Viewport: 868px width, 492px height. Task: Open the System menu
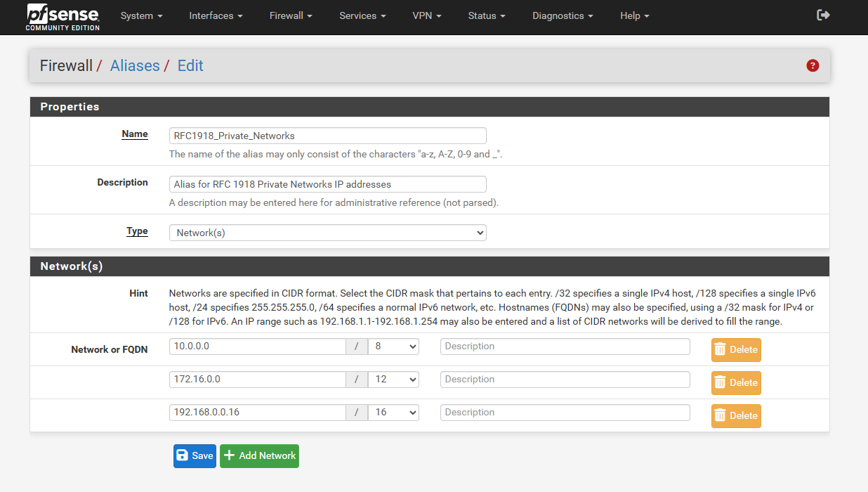click(x=141, y=15)
